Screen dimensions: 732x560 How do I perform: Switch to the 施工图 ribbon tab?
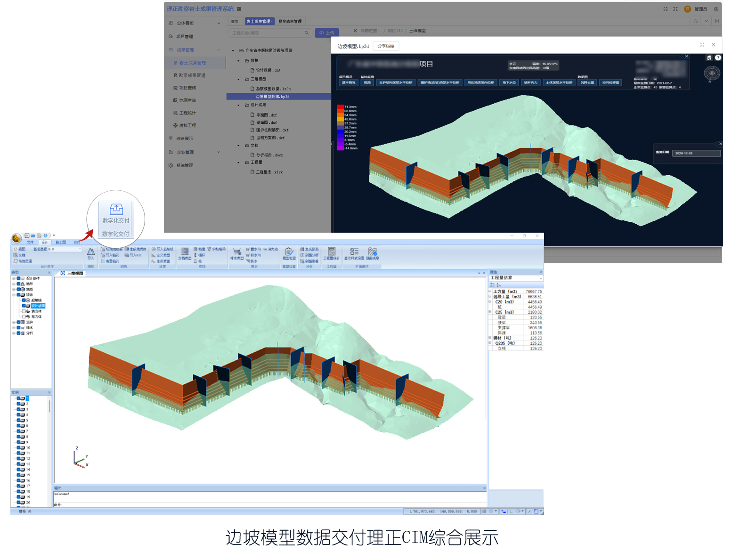pyautogui.click(x=61, y=242)
